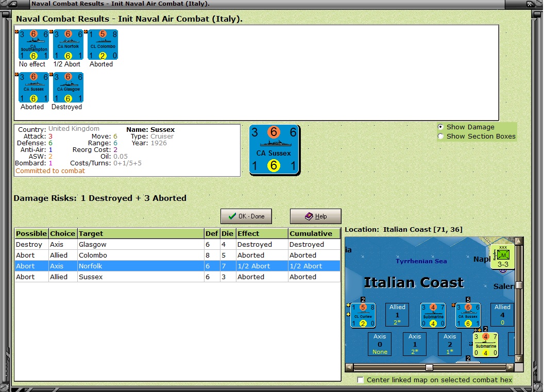Viewport: 544px width, 392px height.
Task: Click the Allied 1 section box on map
Action: [397, 315]
